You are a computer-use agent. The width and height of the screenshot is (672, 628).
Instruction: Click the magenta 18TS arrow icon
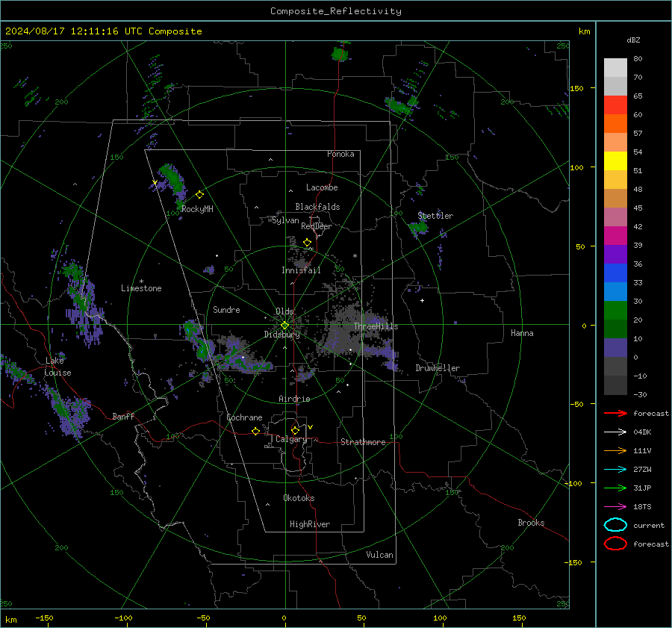[615, 507]
